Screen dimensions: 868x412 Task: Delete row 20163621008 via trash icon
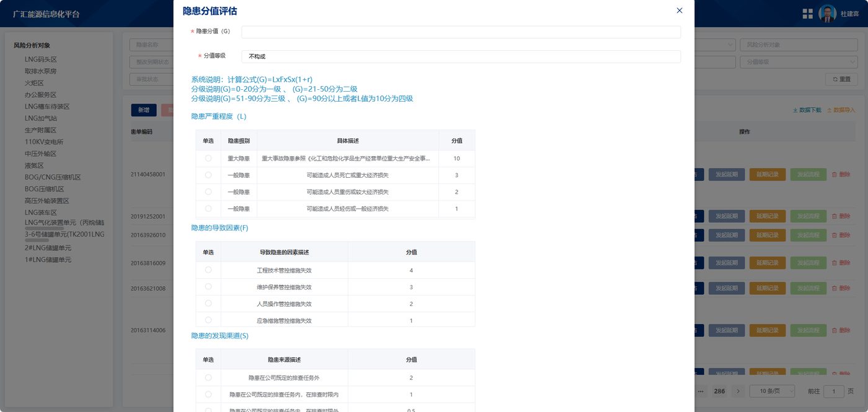click(841, 288)
